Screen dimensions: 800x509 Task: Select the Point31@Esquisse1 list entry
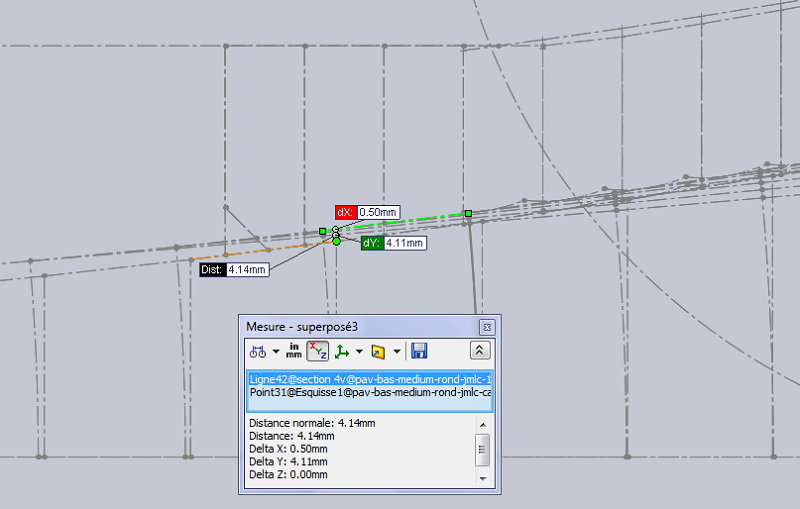(370, 392)
